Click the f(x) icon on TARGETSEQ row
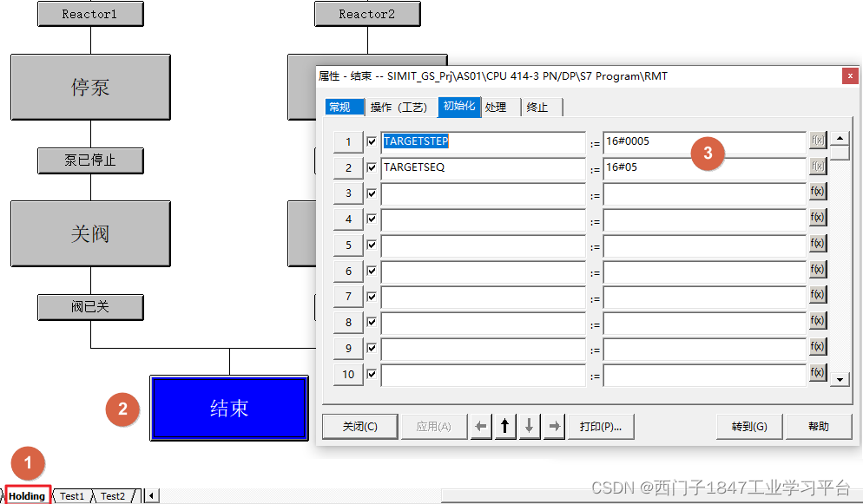The width and height of the screenshot is (863, 504). point(816,167)
